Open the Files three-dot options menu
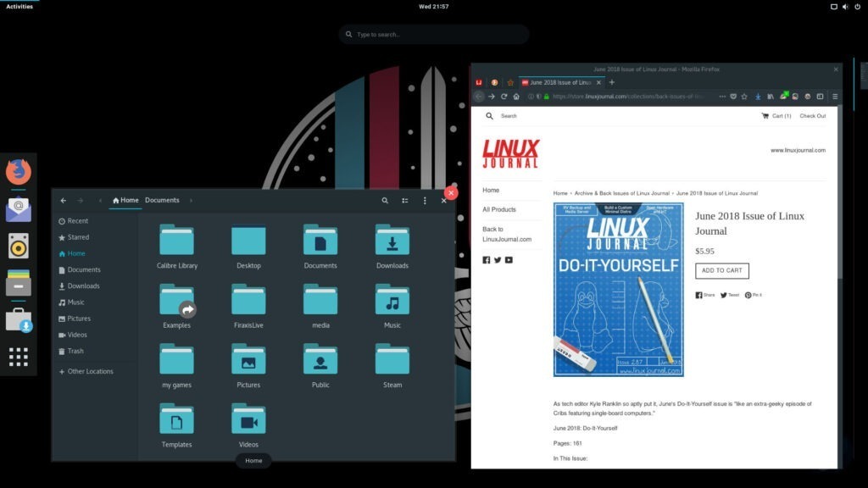868x488 pixels. pyautogui.click(x=425, y=201)
